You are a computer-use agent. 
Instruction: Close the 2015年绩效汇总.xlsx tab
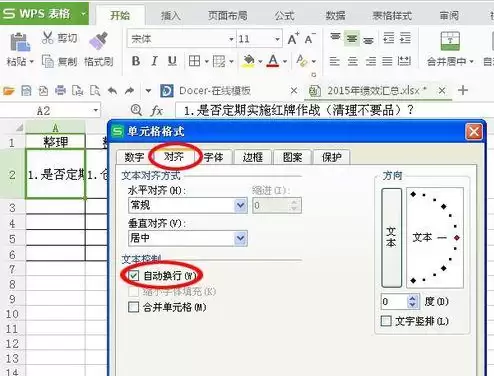pyautogui.click(x=442, y=90)
